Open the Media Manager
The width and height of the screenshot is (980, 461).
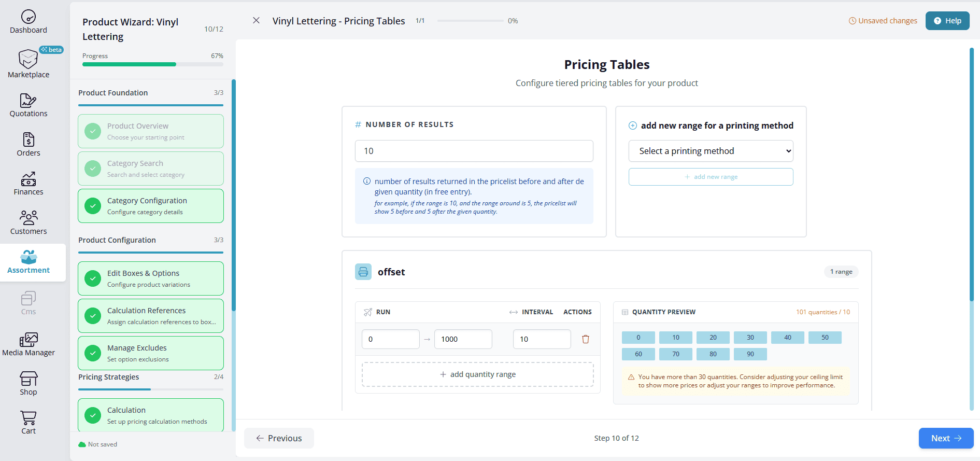click(x=29, y=345)
